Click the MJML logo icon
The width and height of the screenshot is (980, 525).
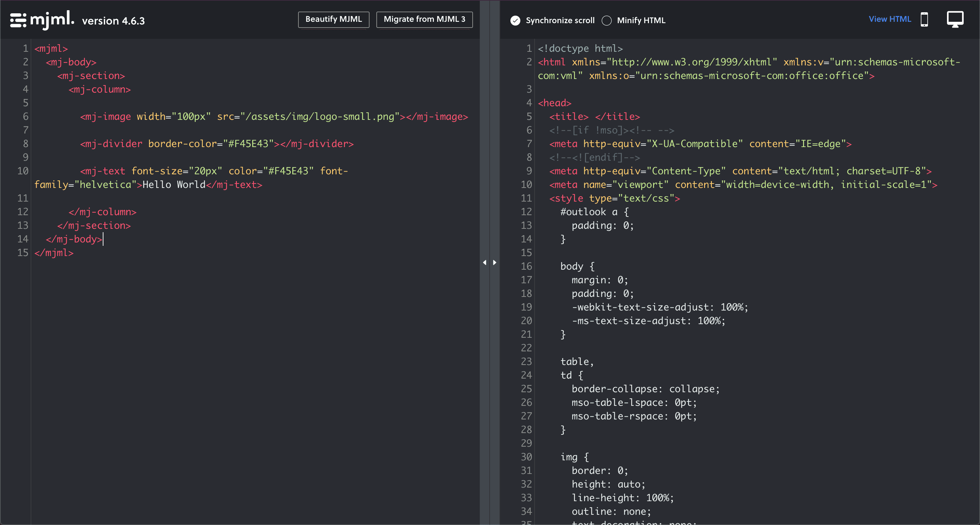(18, 20)
